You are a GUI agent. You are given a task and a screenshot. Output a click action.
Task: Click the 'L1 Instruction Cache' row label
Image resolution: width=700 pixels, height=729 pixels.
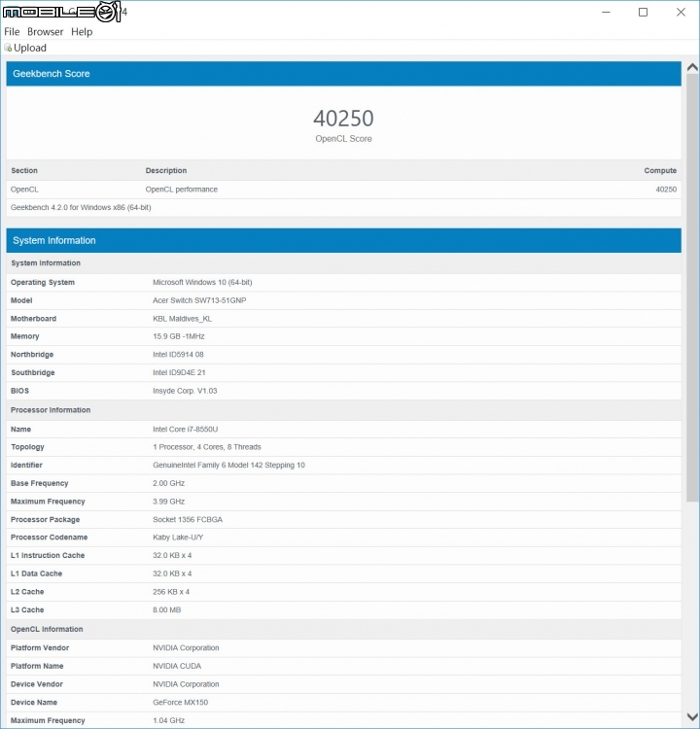[x=48, y=555]
